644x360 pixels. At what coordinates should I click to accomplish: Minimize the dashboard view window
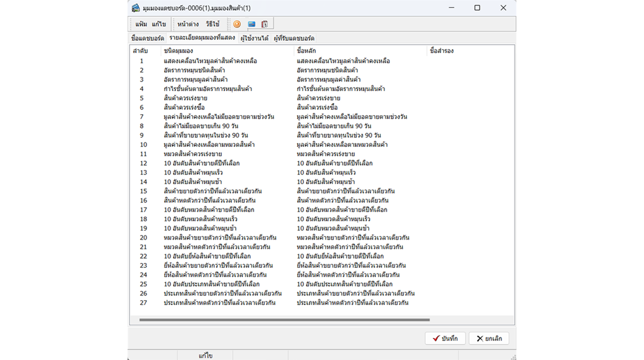pyautogui.click(x=451, y=8)
